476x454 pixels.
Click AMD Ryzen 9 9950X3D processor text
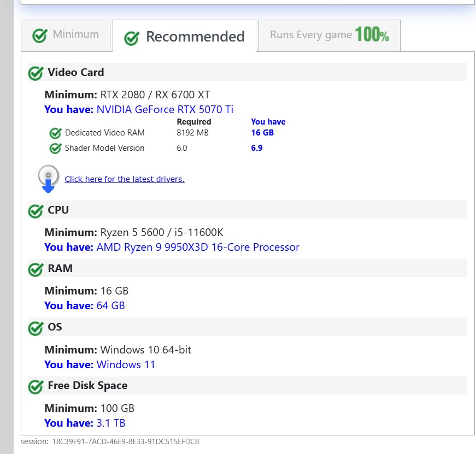[198, 247]
